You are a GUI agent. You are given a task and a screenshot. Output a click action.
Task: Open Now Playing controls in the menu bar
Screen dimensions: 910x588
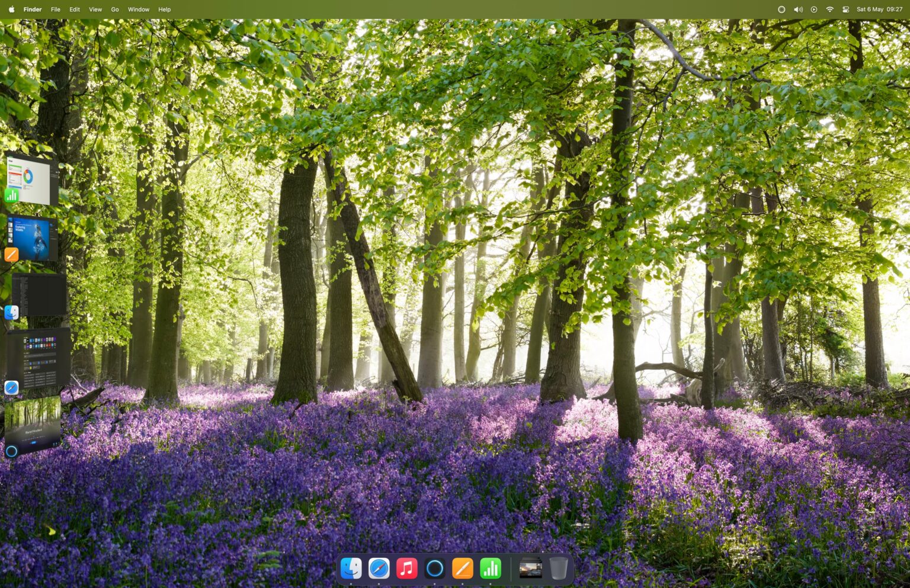[814, 9]
